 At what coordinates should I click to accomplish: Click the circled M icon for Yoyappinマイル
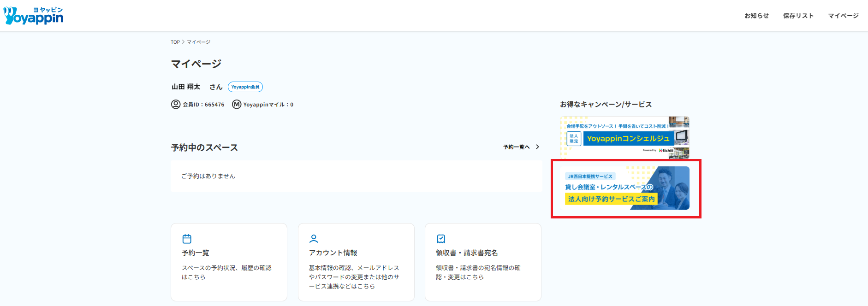click(237, 104)
